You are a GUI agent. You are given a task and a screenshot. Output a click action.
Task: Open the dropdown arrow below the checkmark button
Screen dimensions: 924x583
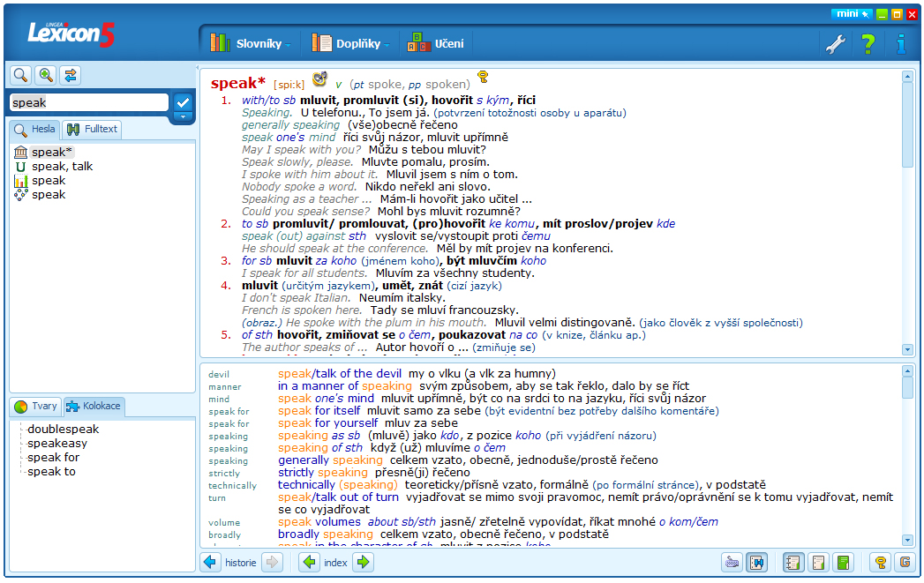[x=184, y=116]
